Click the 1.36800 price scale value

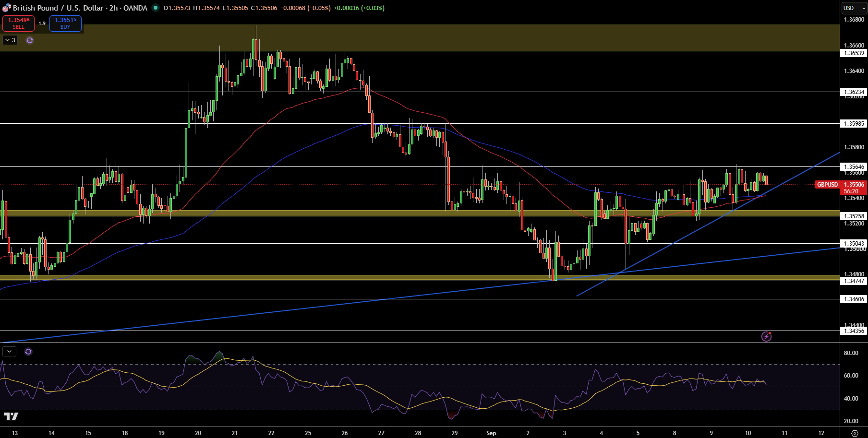[x=854, y=20]
